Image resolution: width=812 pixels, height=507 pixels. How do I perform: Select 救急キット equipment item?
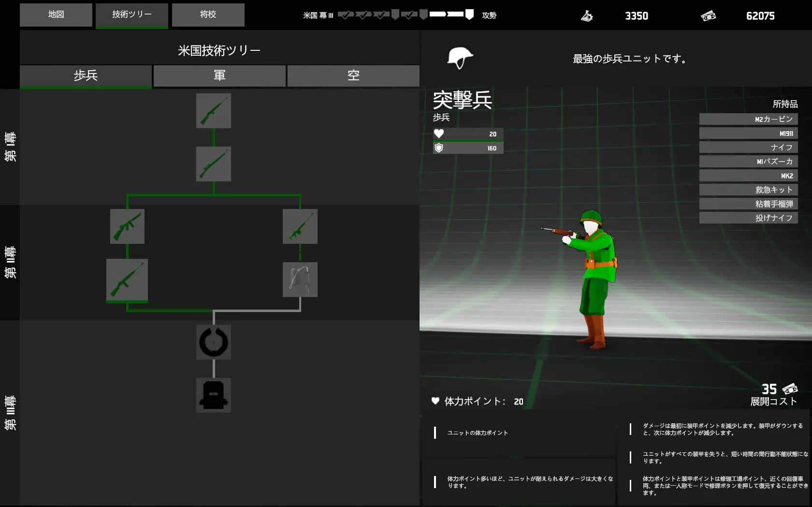click(748, 190)
